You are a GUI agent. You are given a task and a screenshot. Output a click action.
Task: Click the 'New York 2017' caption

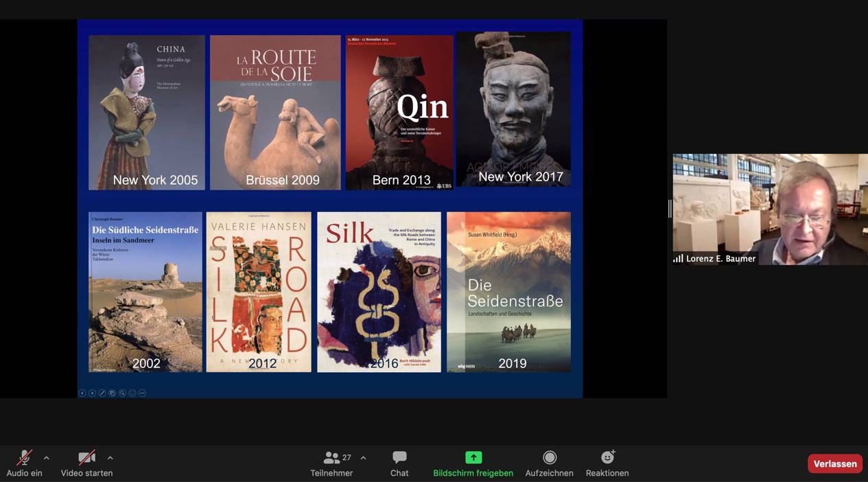coord(521,176)
